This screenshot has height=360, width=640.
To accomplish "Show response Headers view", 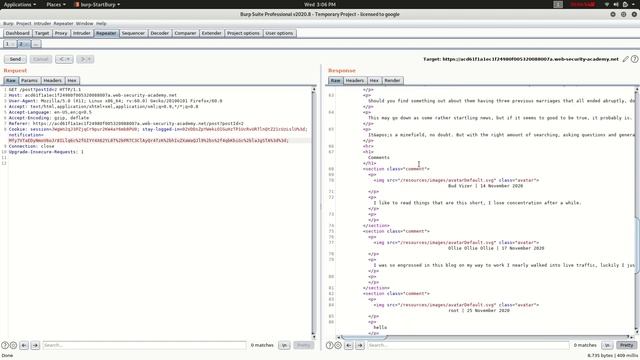I will (355, 80).
